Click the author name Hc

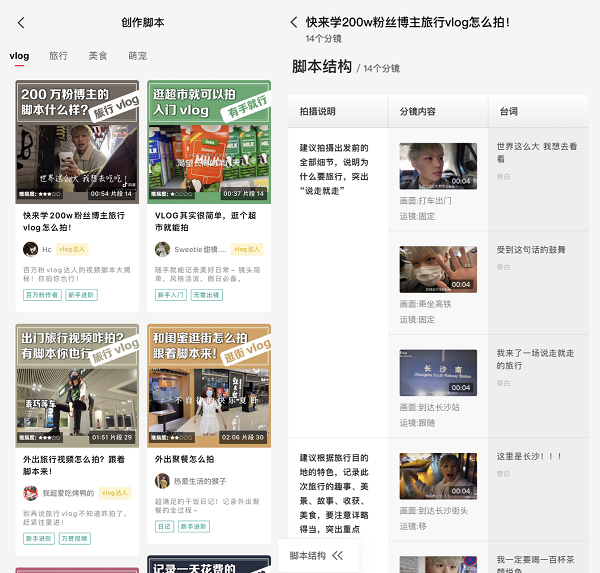pyautogui.click(x=47, y=250)
